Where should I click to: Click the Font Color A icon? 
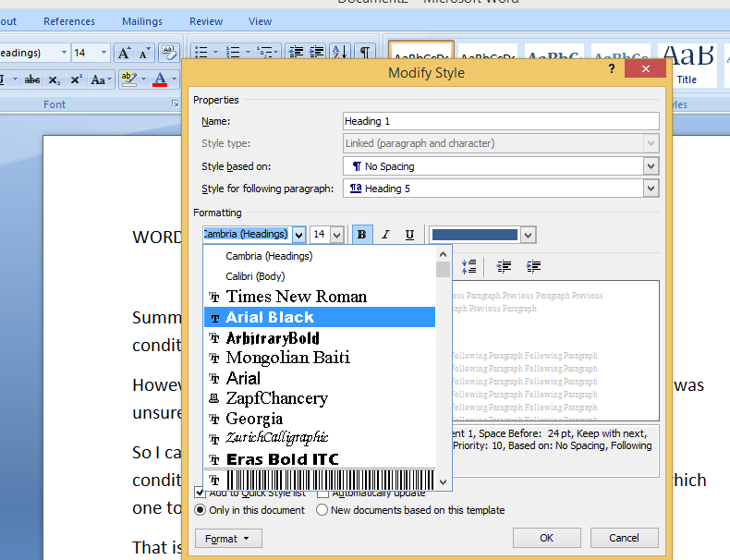point(160,79)
